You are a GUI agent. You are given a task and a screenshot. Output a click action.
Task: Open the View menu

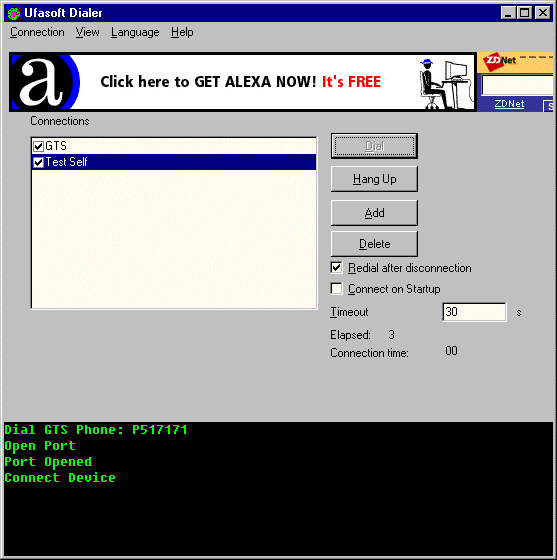pyautogui.click(x=87, y=32)
